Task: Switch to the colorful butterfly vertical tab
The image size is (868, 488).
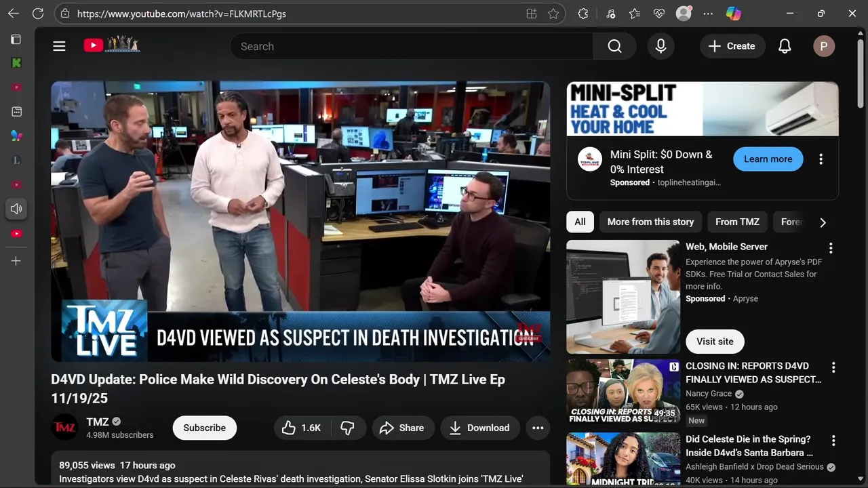Action: (x=16, y=136)
